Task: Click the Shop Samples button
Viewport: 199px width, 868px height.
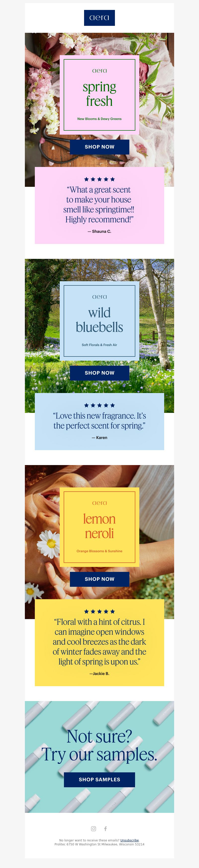Action: pos(99,779)
